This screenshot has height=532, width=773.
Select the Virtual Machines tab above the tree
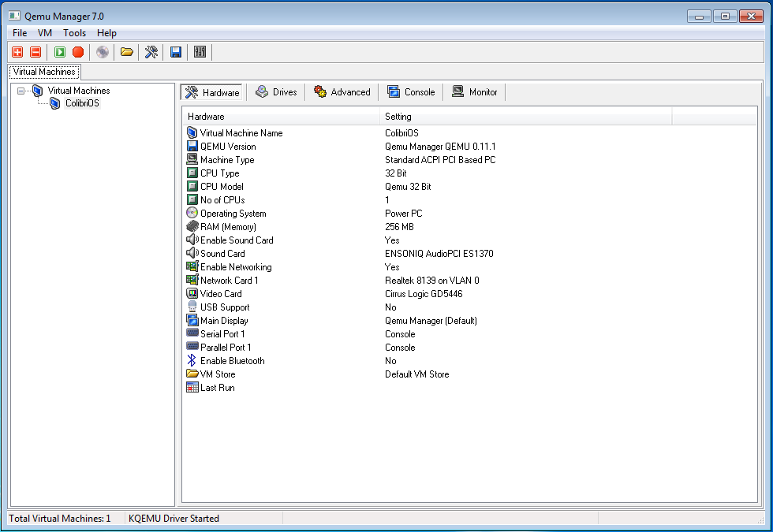click(44, 72)
